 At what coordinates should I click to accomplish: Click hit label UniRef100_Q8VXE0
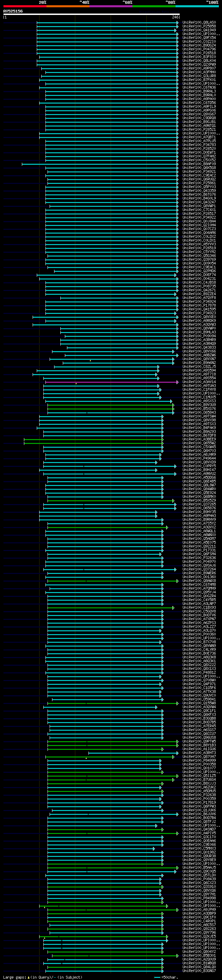click(199, 317)
